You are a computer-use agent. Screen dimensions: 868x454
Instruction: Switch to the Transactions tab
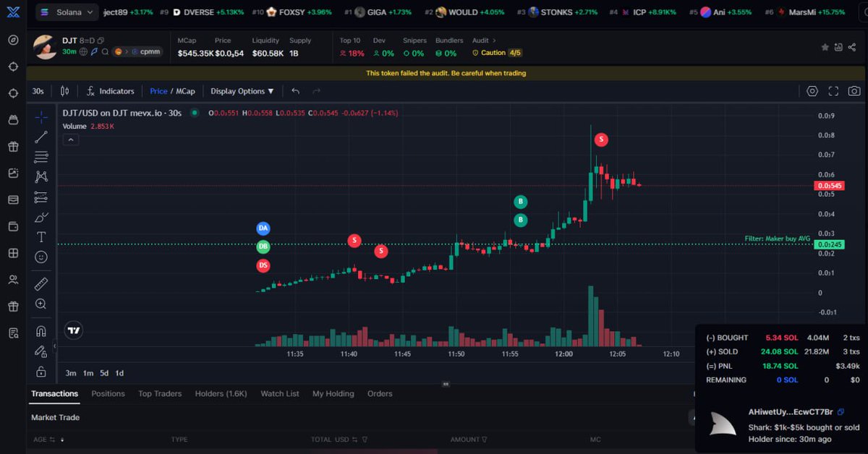click(54, 394)
